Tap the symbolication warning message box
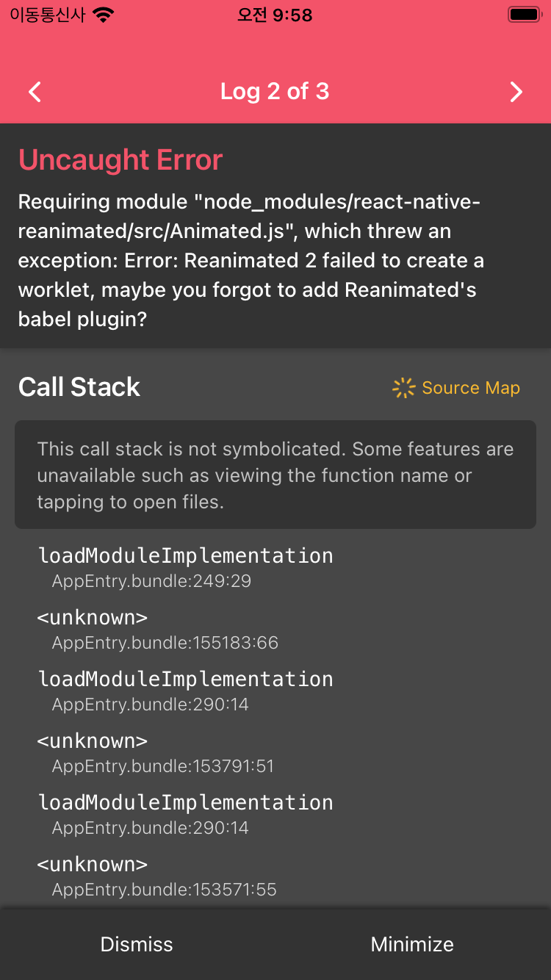The width and height of the screenshot is (551, 980). coord(275,475)
